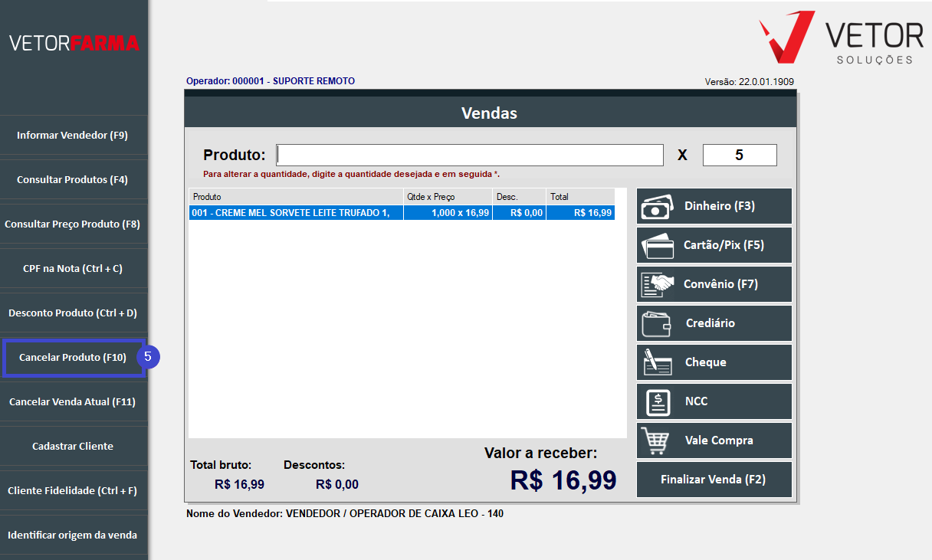Open Desconto Produto (Ctrl + D)

tap(73, 313)
